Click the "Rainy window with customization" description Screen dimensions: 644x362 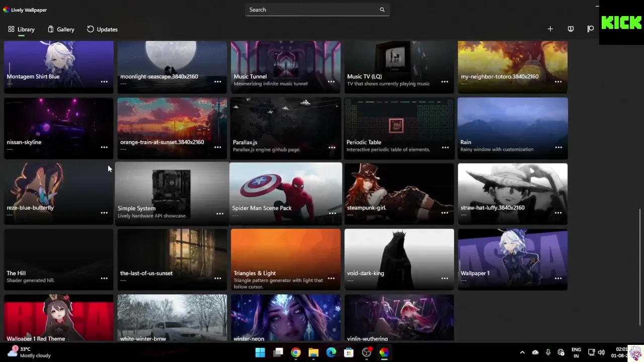497,149
